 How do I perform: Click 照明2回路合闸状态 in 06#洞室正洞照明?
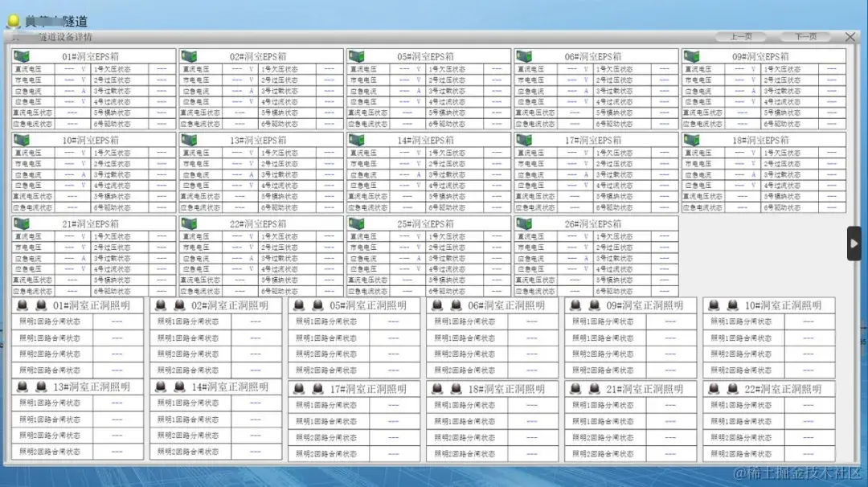point(465,370)
